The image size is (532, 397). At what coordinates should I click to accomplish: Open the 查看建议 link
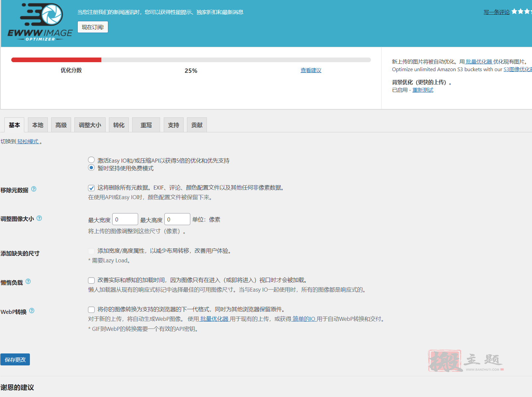[311, 70]
